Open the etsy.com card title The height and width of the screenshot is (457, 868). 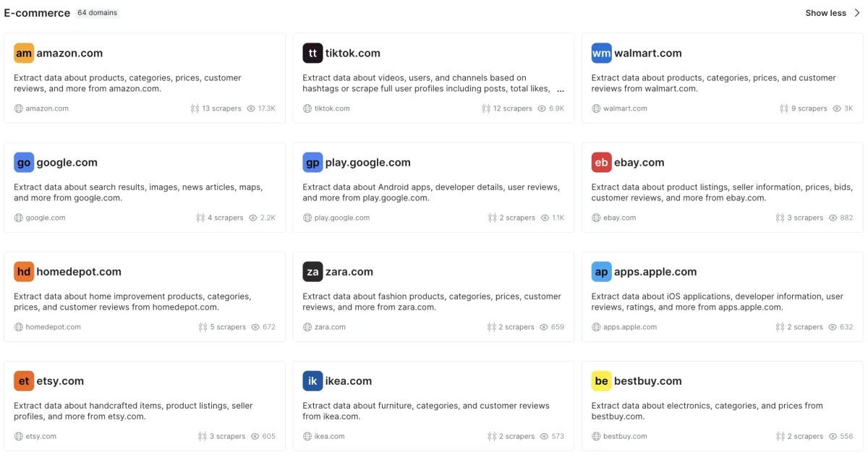[60, 381]
